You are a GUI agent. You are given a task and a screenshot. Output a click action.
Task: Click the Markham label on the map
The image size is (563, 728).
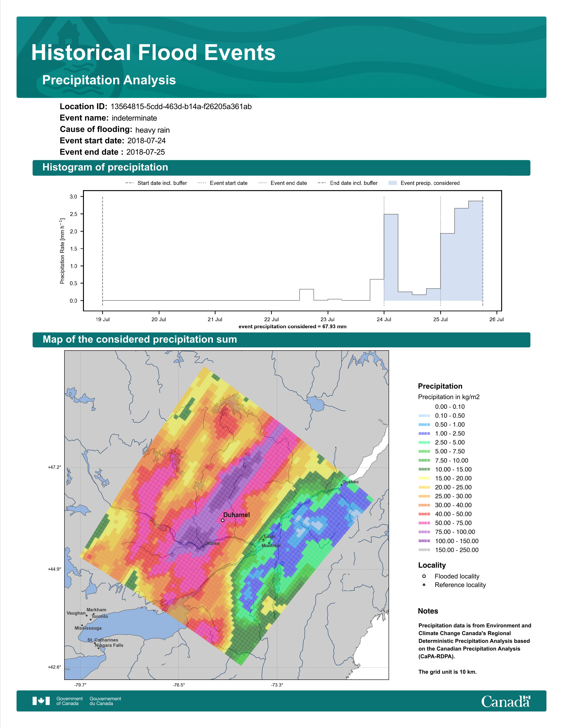[x=96, y=610]
